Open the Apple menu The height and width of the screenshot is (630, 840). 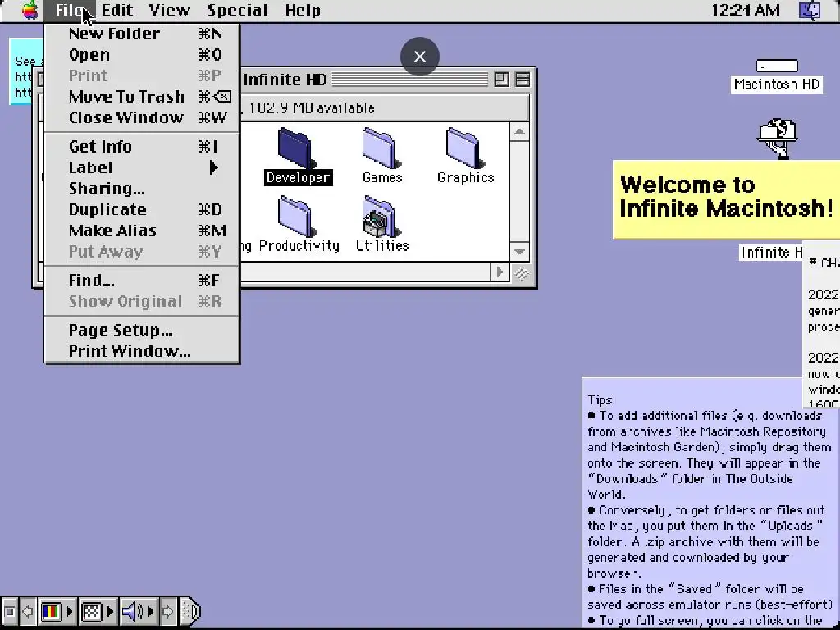pyautogui.click(x=30, y=10)
